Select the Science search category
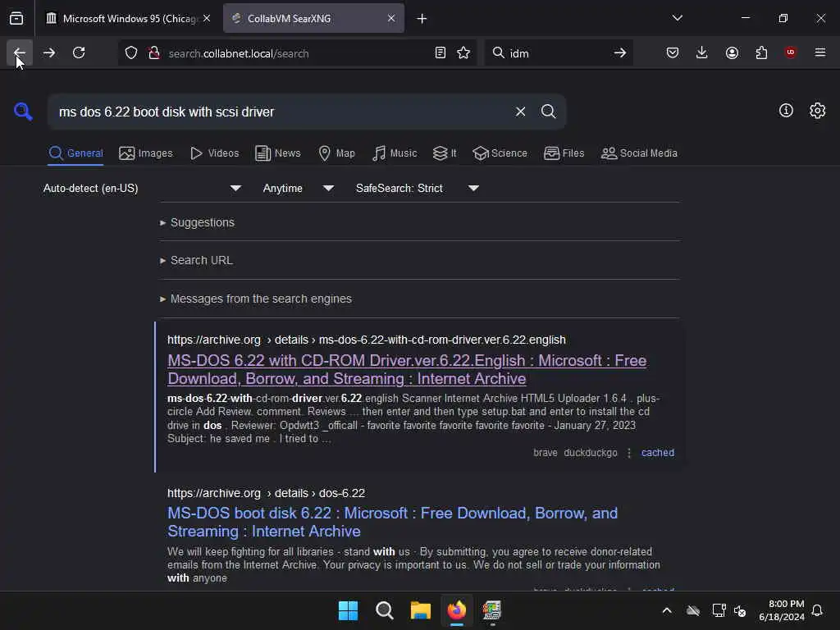The image size is (840, 630). (x=500, y=153)
